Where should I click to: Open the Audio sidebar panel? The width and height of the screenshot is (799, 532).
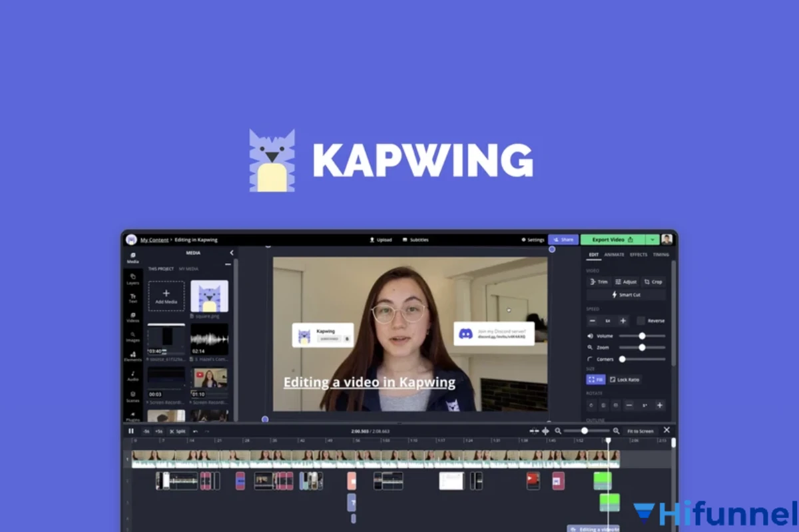pos(133,376)
